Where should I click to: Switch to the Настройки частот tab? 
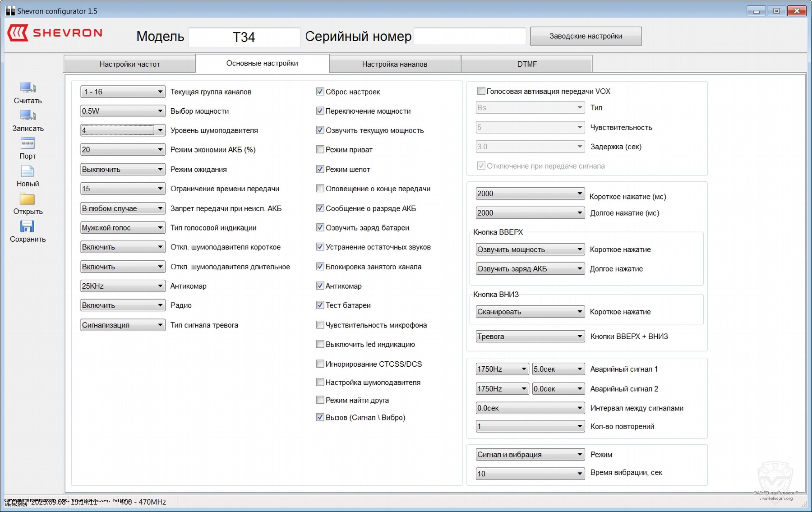(129, 64)
